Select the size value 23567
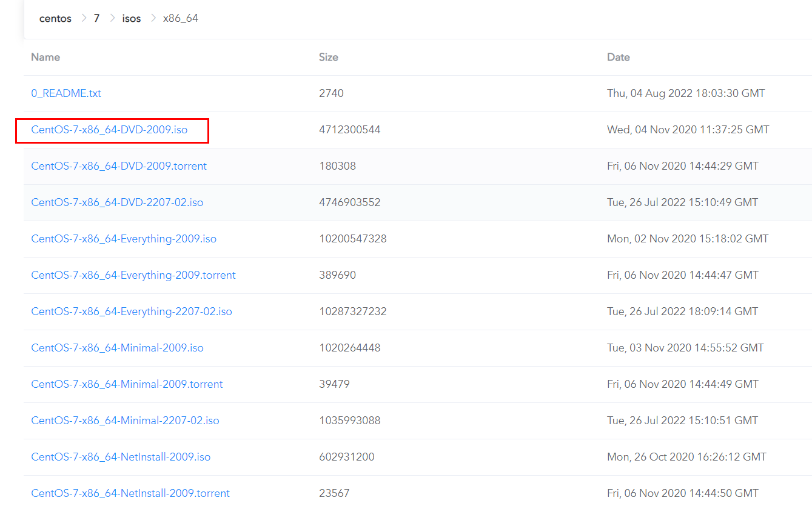 click(x=334, y=493)
